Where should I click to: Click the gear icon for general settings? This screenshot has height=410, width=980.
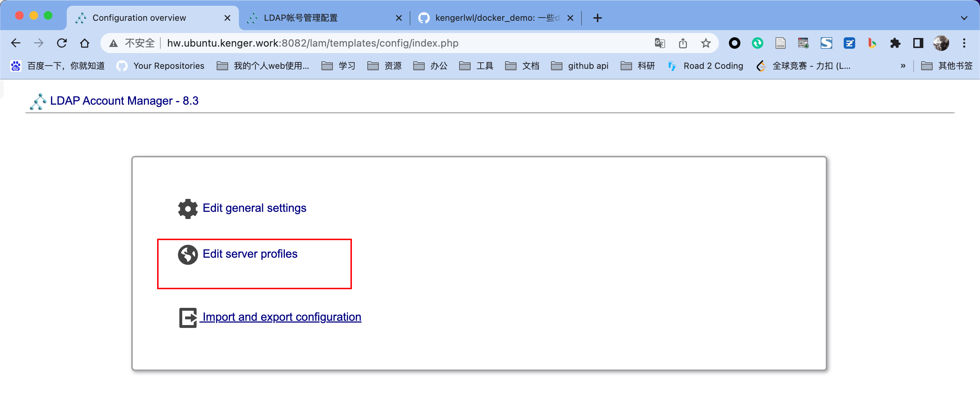[188, 209]
